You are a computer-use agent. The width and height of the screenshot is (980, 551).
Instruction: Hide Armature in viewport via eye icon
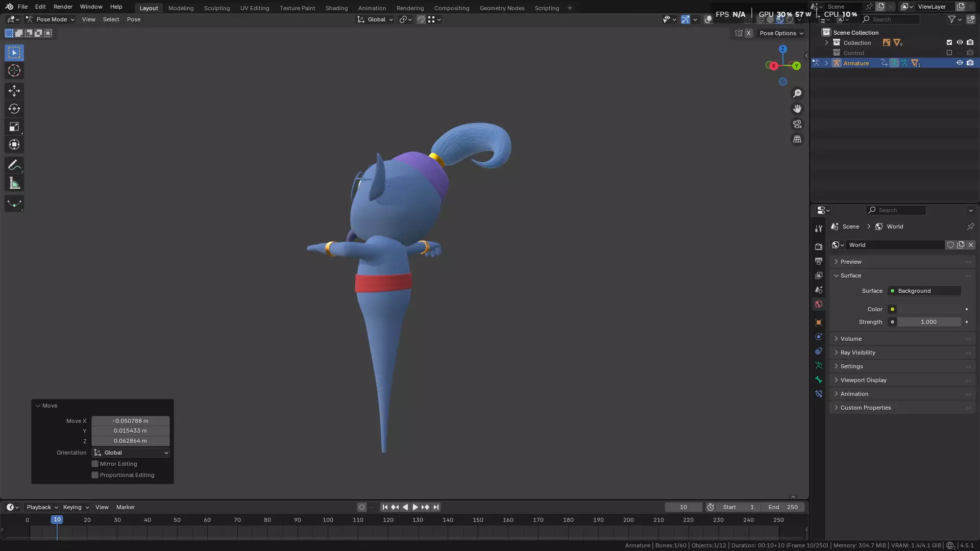coord(960,63)
